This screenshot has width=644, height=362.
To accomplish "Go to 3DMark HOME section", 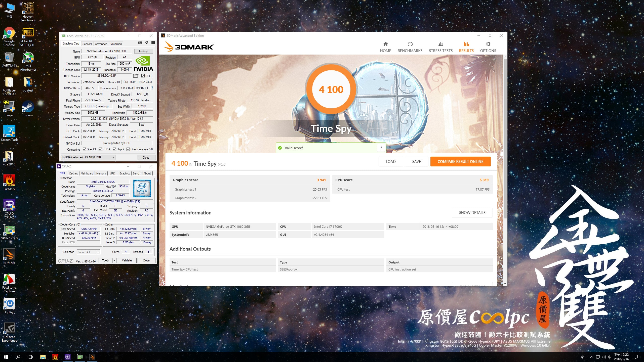I will pos(385,47).
